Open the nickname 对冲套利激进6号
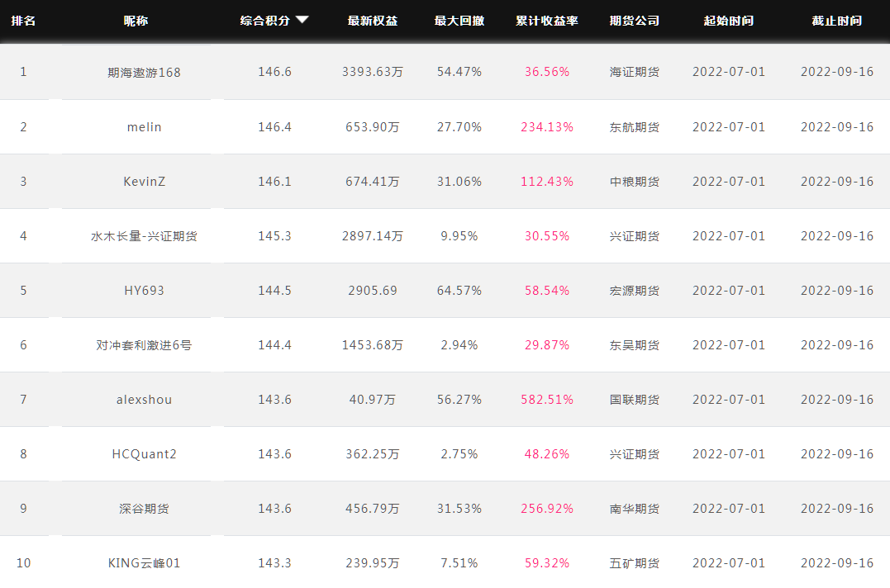This screenshot has width=890, height=588. (144, 344)
